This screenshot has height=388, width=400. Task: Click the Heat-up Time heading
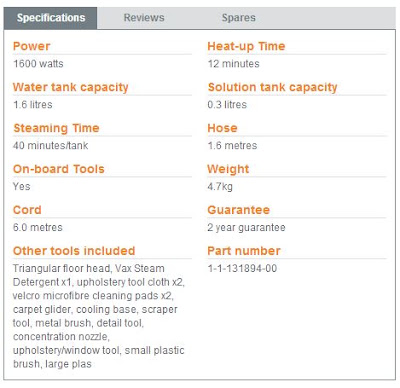tap(246, 46)
